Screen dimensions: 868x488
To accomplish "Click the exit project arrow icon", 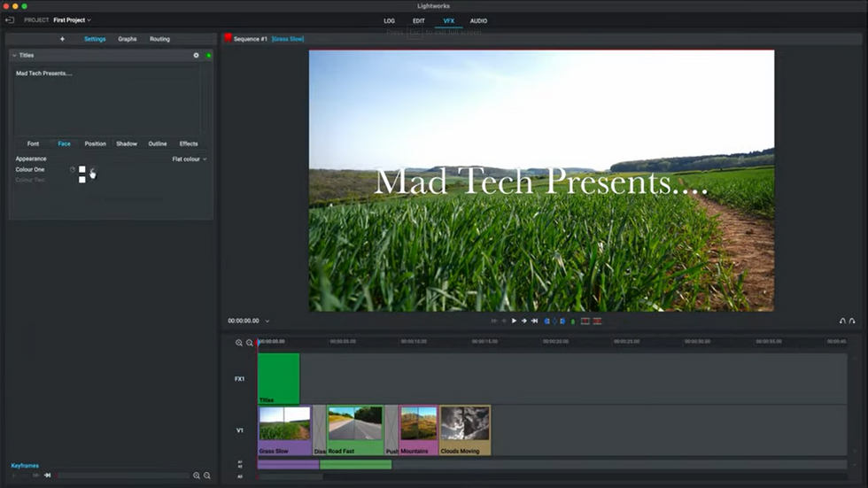I will coord(10,19).
